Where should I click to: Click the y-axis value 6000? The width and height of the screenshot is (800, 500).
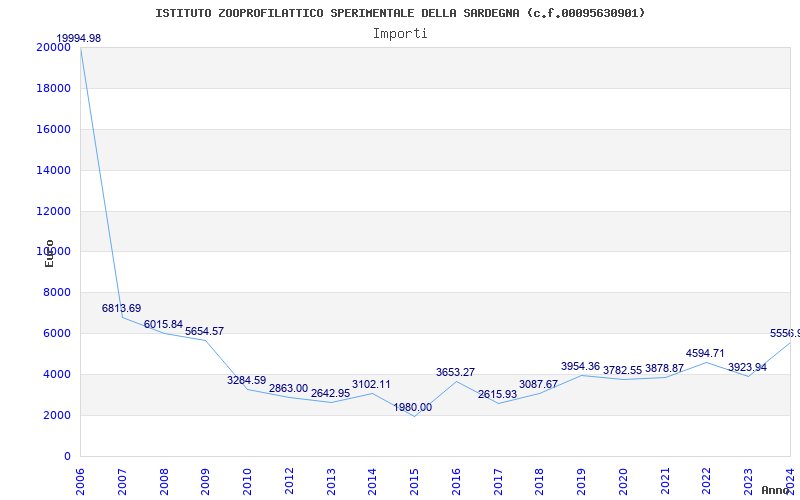57,333
